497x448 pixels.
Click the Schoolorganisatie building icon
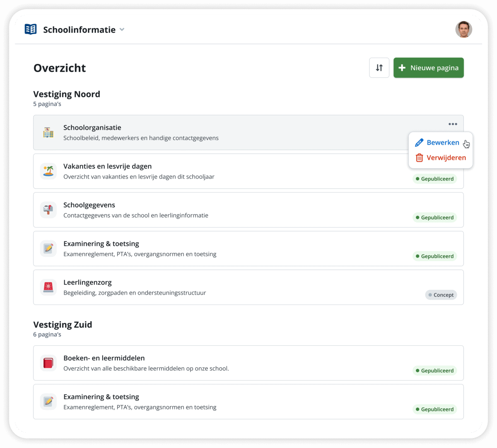click(x=48, y=133)
